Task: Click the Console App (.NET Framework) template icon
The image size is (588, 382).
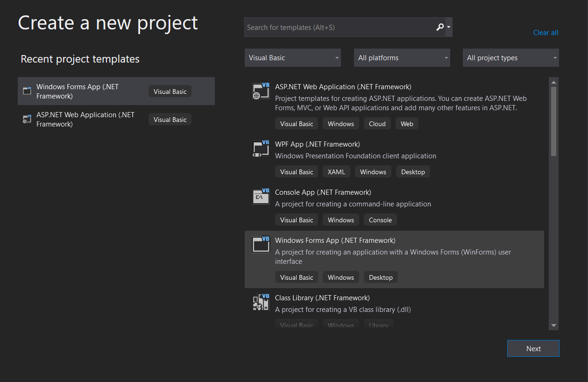Action: (x=260, y=196)
